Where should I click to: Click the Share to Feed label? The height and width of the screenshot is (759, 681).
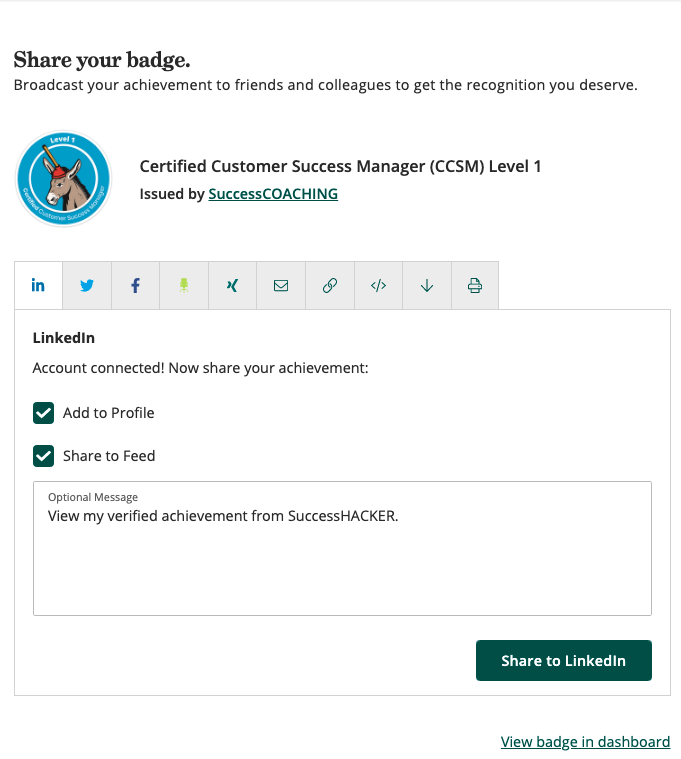pyautogui.click(x=109, y=456)
